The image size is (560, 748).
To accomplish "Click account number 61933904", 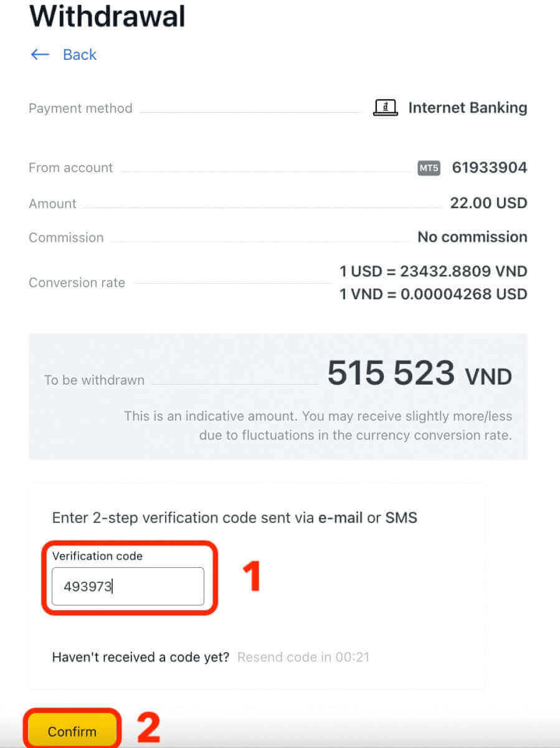I will pyautogui.click(x=489, y=168).
